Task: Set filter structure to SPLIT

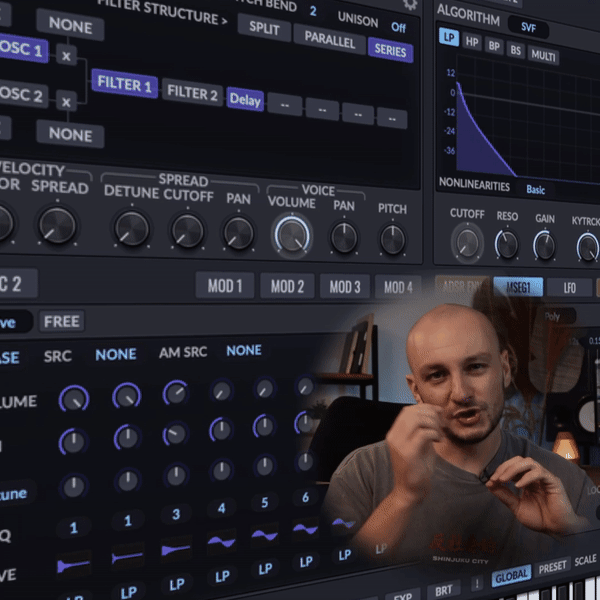Action: [264, 28]
